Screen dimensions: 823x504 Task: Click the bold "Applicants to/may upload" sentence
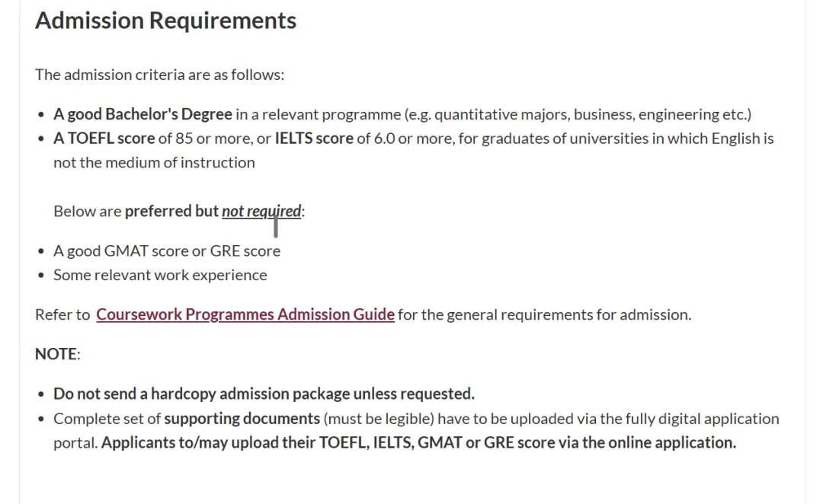(418, 442)
